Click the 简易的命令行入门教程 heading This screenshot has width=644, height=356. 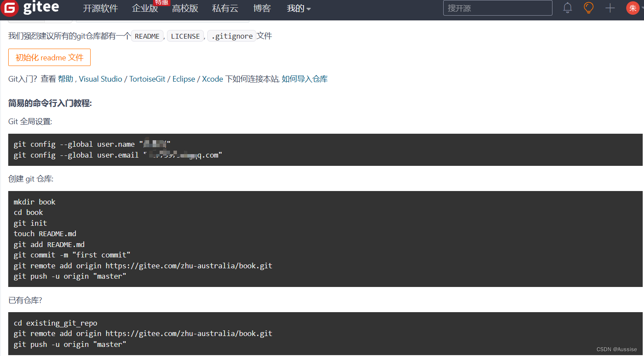point(50,103)
